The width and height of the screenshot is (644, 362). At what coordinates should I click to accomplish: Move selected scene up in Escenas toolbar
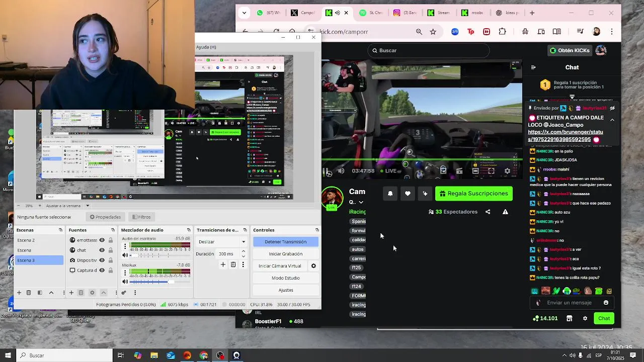[x=51, y=293]
